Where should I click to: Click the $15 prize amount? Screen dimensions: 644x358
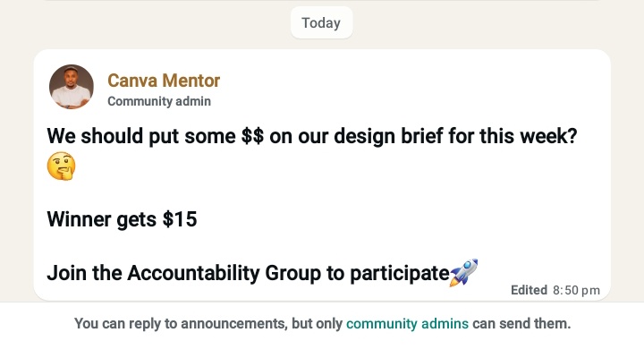pos(179,219)
